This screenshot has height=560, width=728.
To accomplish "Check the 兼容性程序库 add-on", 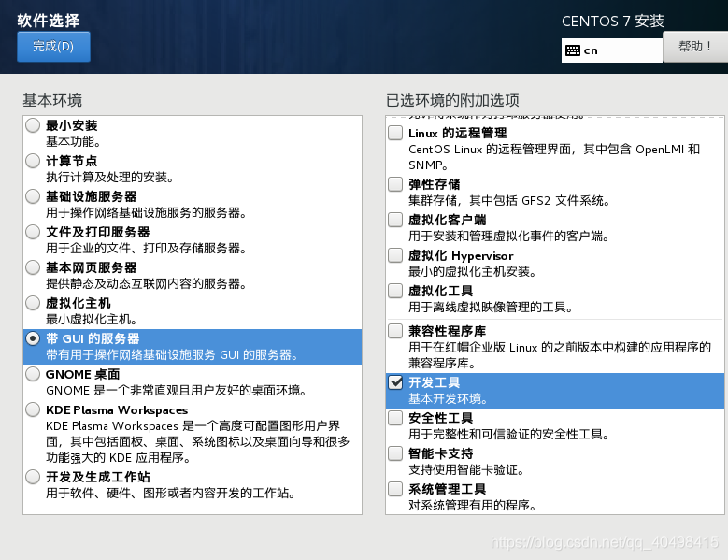I will tap(395, 331).
